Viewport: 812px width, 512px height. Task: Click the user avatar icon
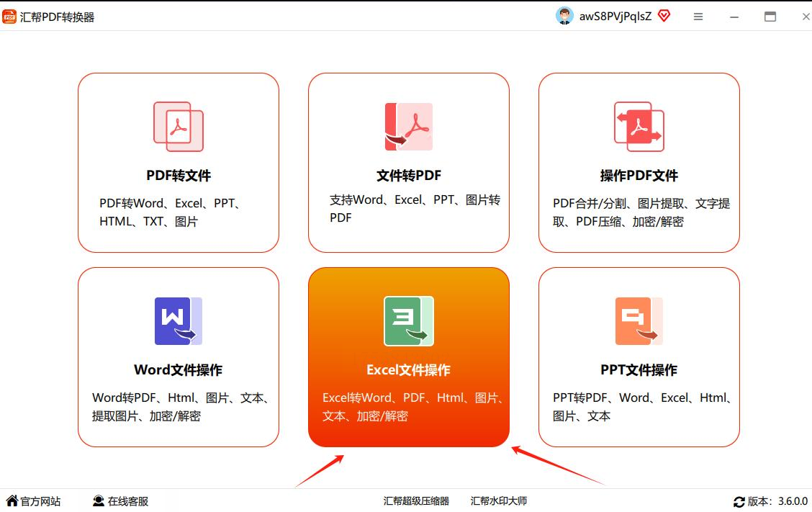564,16
